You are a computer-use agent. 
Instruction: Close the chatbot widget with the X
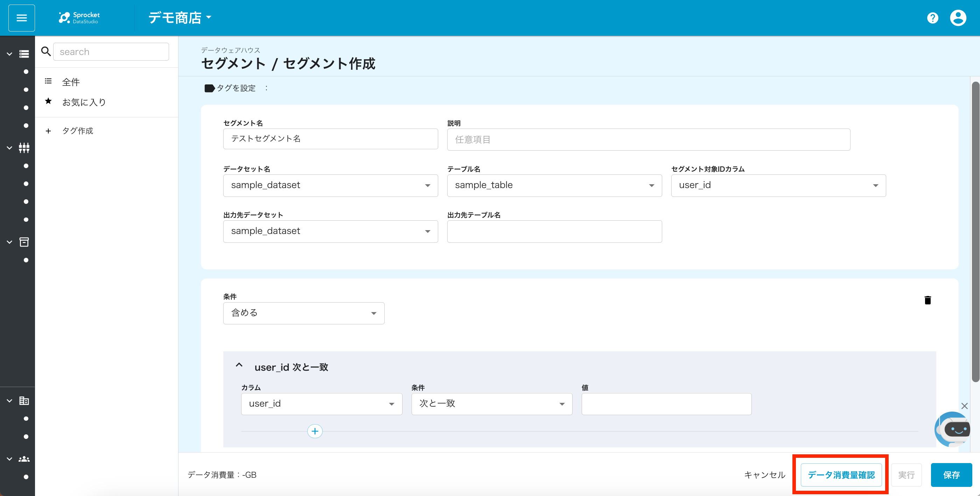point(964,406)
